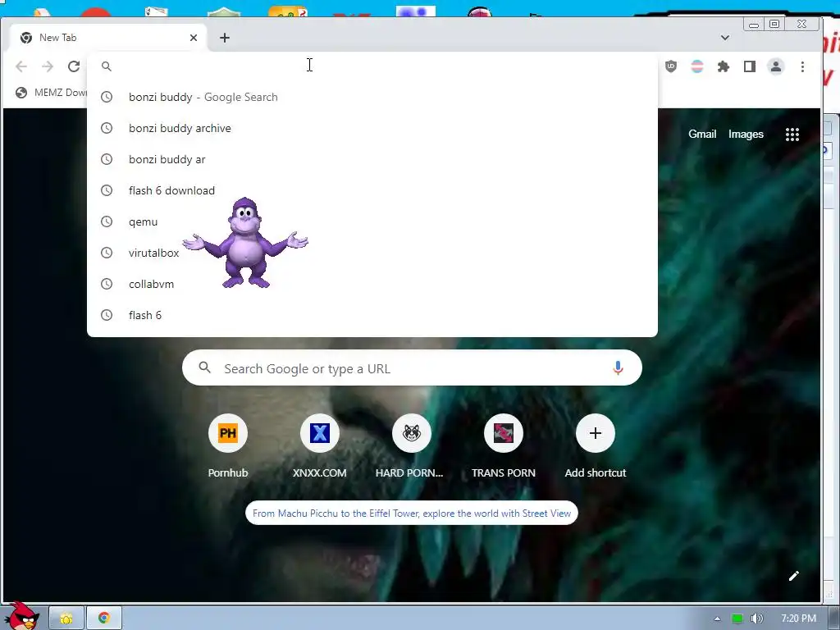Open the Angry Birds start button

[x=21, y=617]
